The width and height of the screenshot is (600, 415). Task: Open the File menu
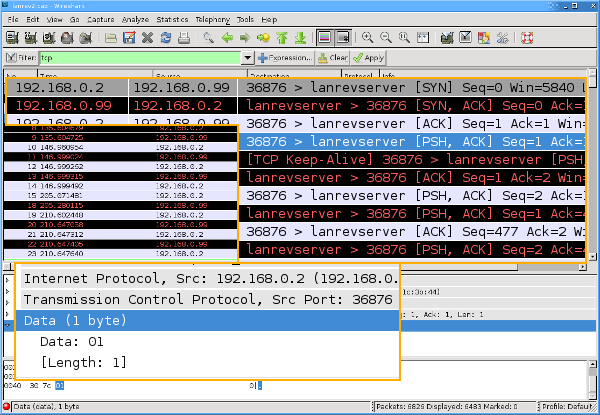(13, 20)
